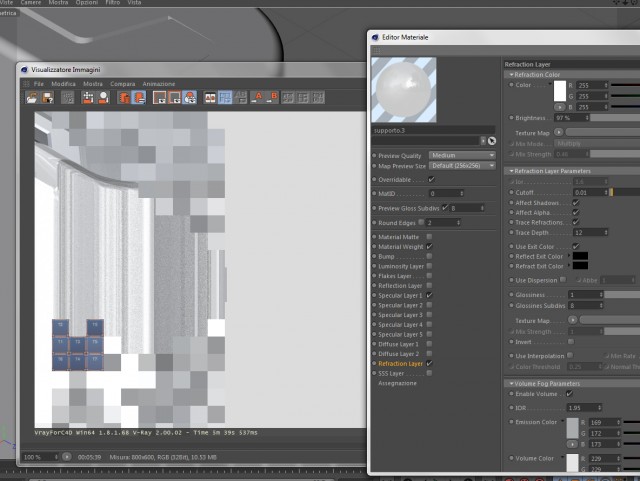640x481 pixels.
Task: Toggle the Overridable checkbox
Action: coord(431,179)
